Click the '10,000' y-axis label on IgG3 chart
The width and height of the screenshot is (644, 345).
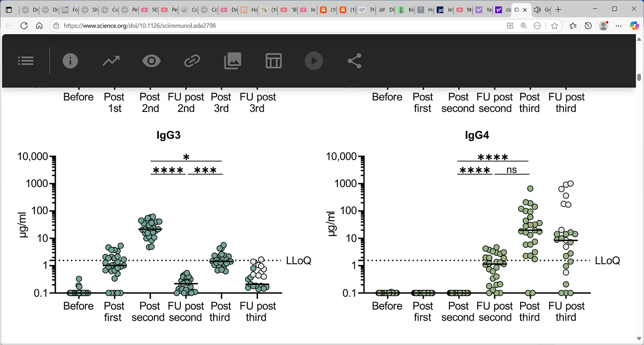tap(32, 157)
